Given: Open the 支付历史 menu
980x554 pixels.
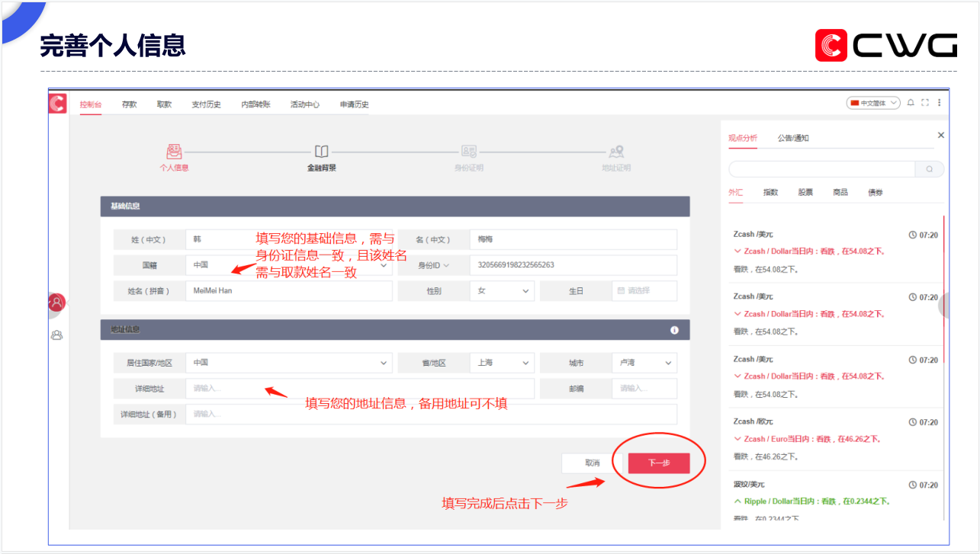Looking at the screenshot, I should [x=206, y=104].
